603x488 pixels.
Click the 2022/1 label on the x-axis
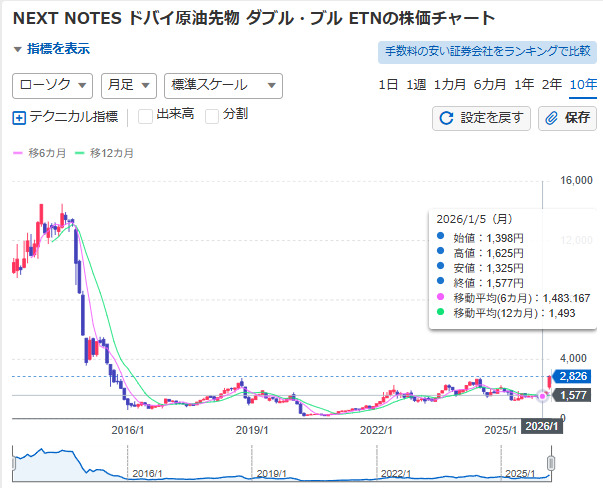pyautogui.click(x=376, y=430)
